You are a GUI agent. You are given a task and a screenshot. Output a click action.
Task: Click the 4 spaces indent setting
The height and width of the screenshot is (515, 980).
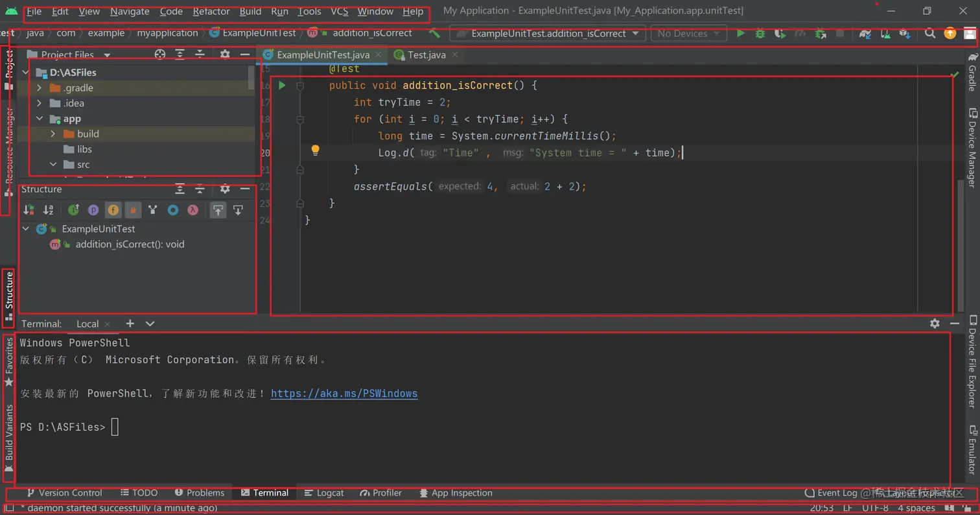pos(916,508)
